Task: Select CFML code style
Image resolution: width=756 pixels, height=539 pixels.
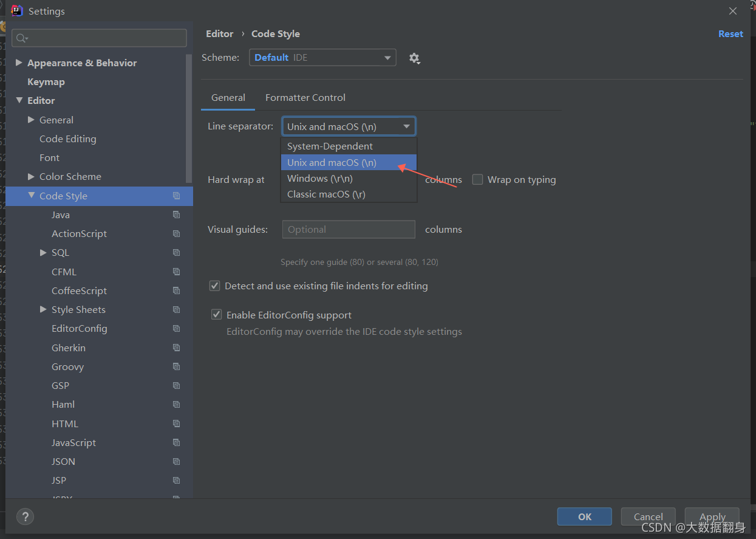Action: 64,272
